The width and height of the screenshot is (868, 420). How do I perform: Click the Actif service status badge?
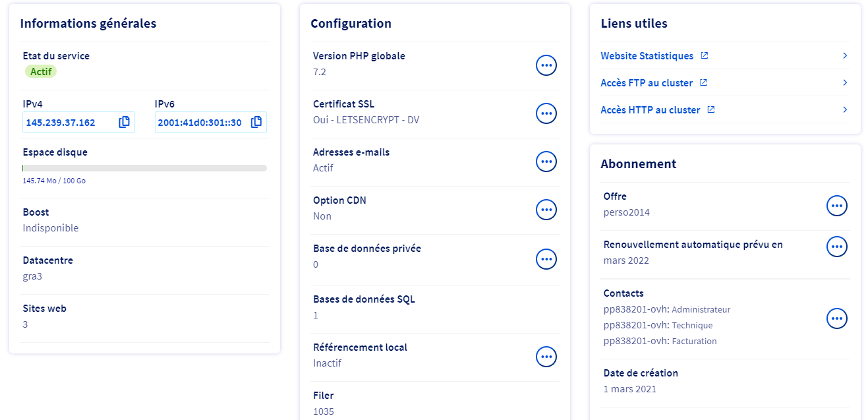[x=41, y=71]
